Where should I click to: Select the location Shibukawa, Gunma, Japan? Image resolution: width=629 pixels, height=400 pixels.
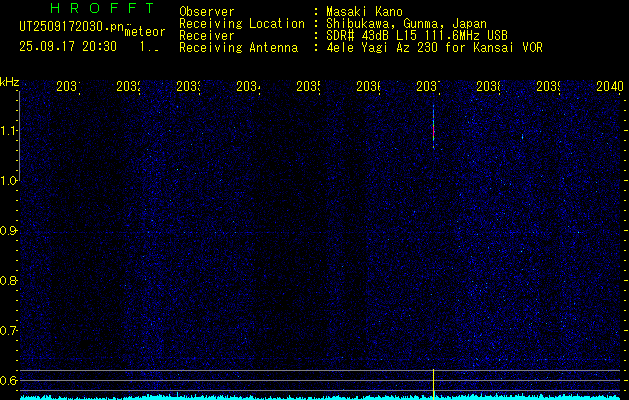(x=406, y=24)
